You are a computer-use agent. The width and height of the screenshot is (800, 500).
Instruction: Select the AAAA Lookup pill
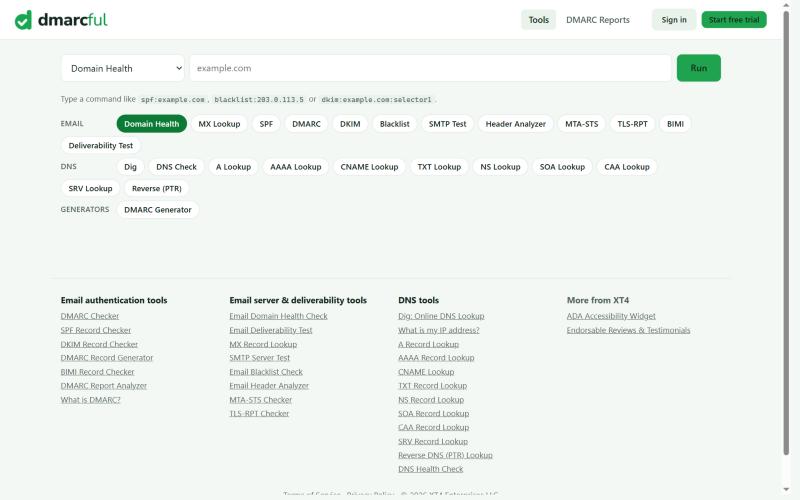295,167
